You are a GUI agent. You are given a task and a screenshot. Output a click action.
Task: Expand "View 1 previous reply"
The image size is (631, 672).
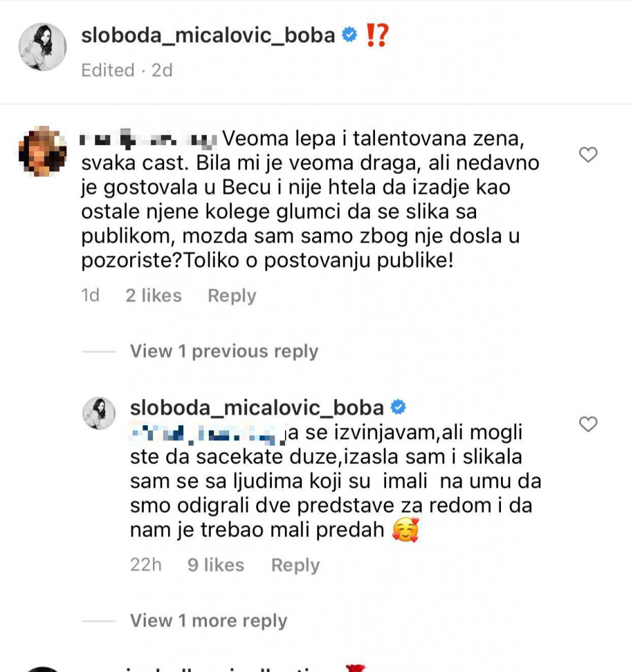coord(224,351)
